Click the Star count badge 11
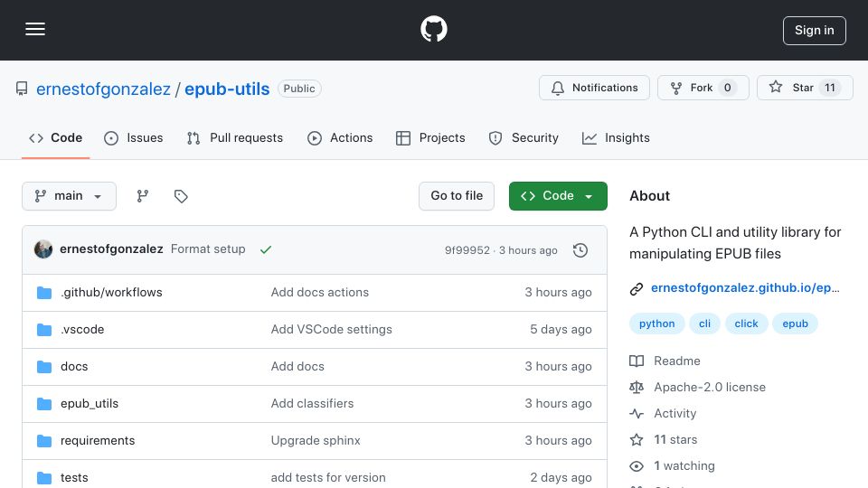This screenshot has height=488, width=868. point(830,88)
